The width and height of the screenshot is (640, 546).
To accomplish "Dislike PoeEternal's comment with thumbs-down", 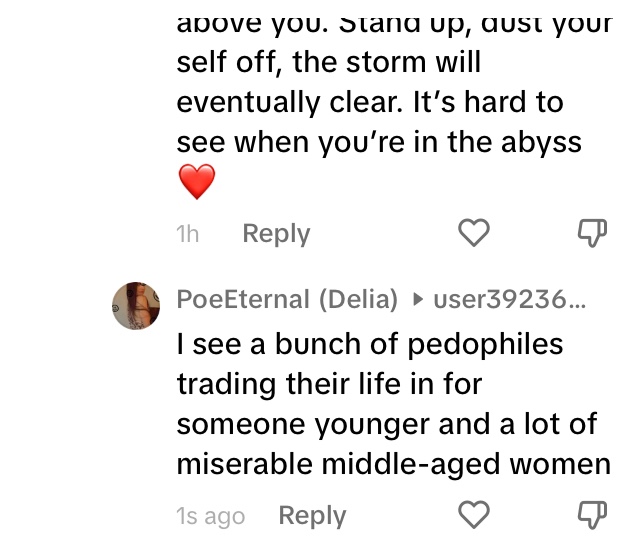I will tap(593, 516).
